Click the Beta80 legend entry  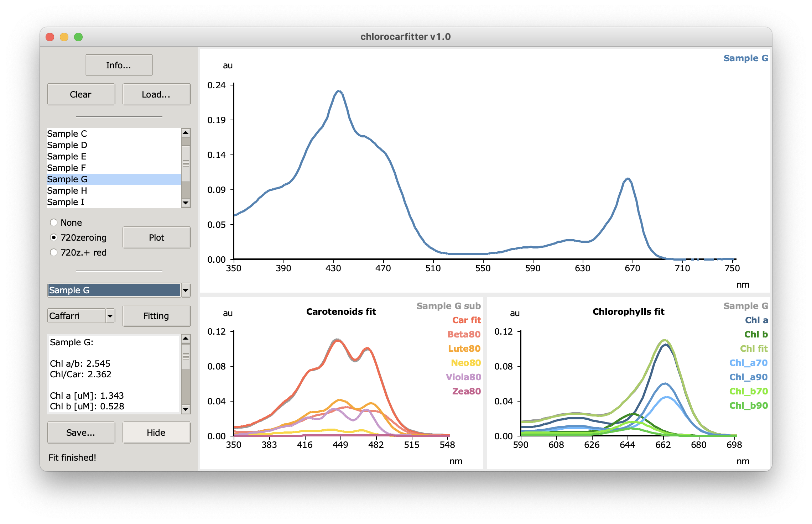464,335
